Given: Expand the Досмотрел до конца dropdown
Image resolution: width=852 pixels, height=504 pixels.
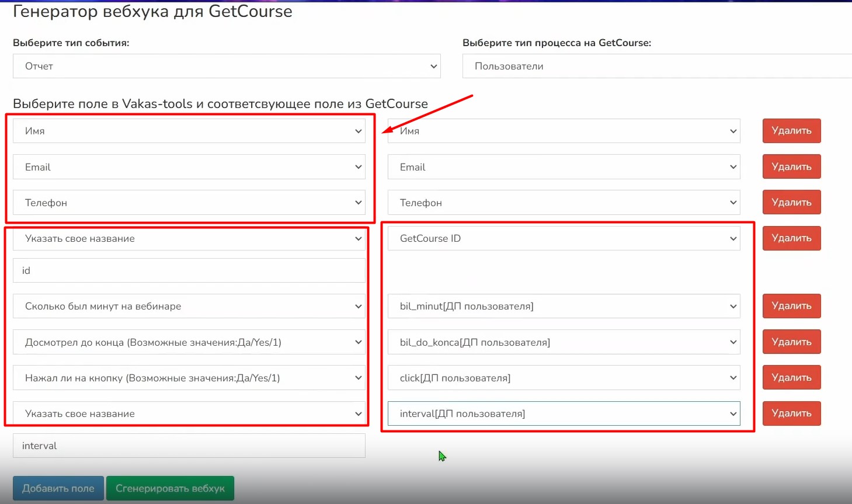Looking at the screenshot, I should 189,342.
